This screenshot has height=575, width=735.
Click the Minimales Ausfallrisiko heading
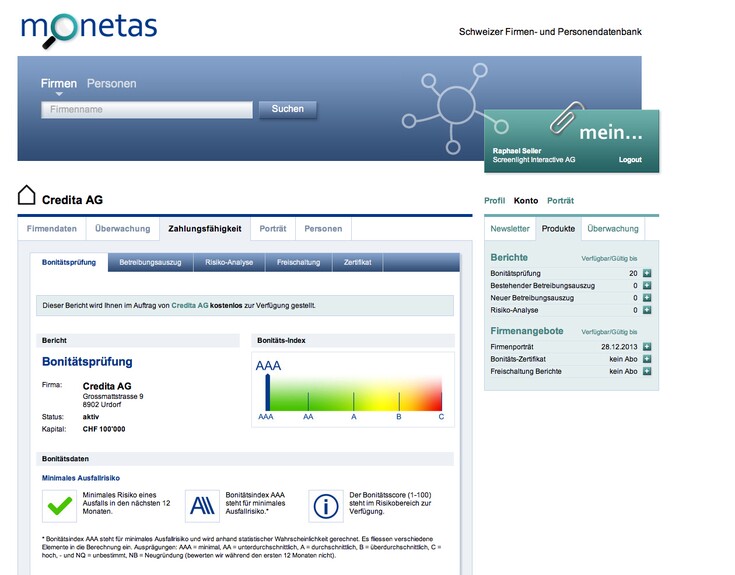coord(81,478)
